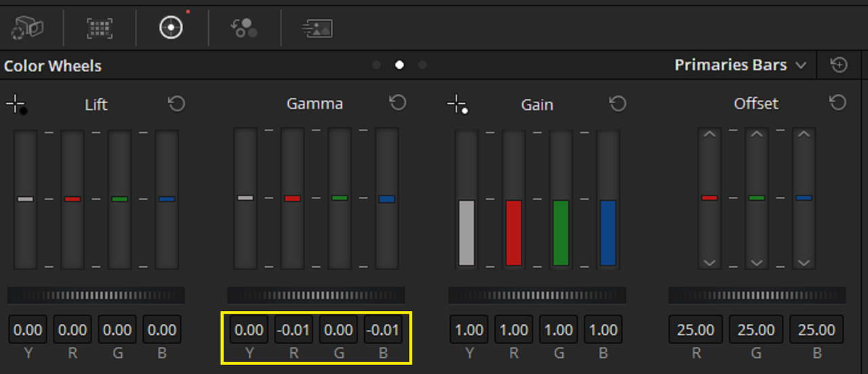Select the second Color Wheels page dot
The width and height of the screenshot is (868, 374).
tap(399, 65)
